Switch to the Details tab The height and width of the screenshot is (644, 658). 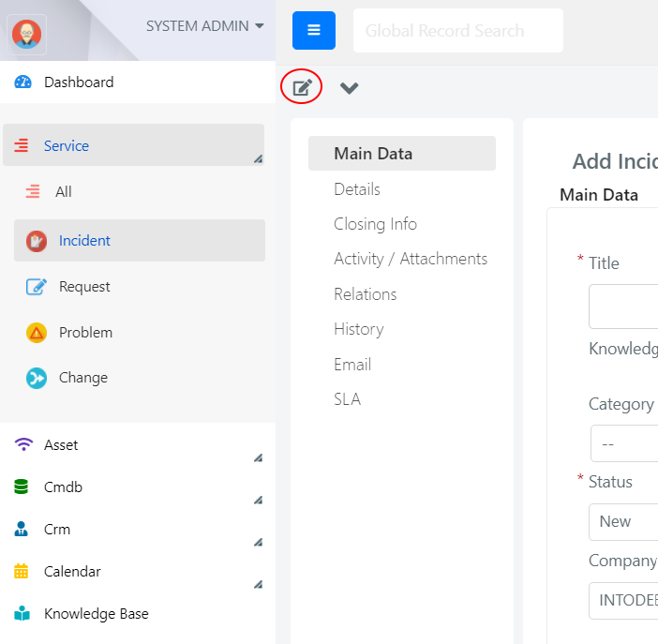coord(357,189)
